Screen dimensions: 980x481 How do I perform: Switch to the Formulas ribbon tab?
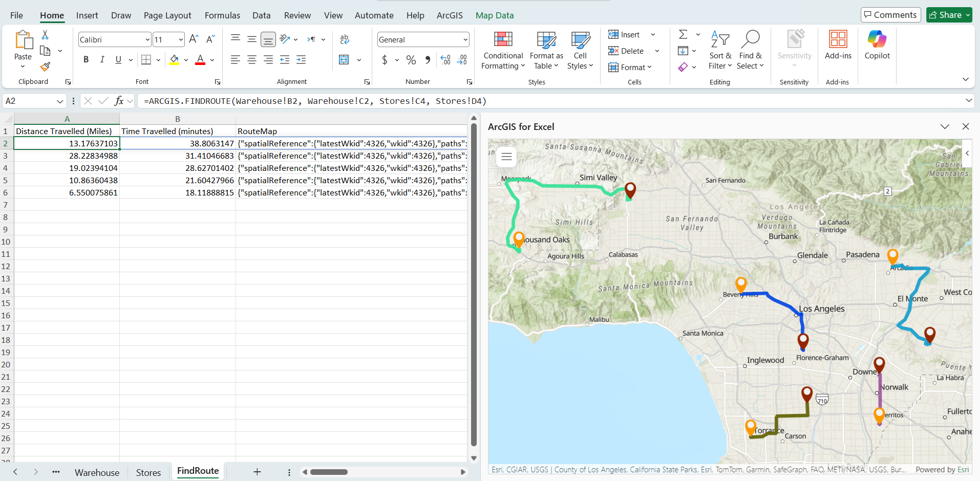pyautogui.click(x=222, y=15)
